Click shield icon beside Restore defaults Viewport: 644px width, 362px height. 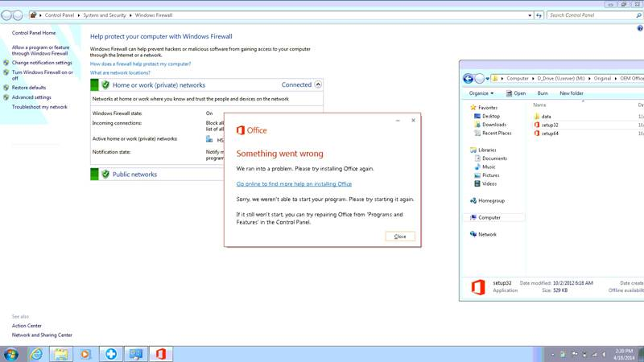coord(6,88)
